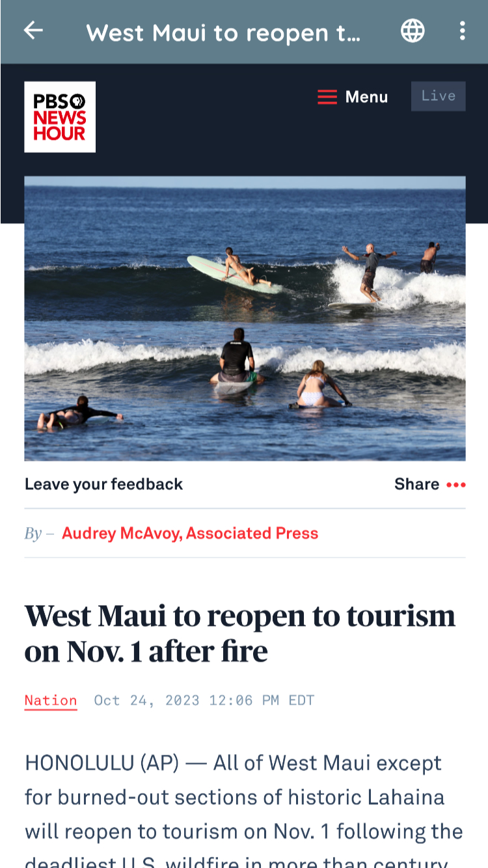Select the Live button
Viewport: 488px width, 868px height.
point(438,96)
